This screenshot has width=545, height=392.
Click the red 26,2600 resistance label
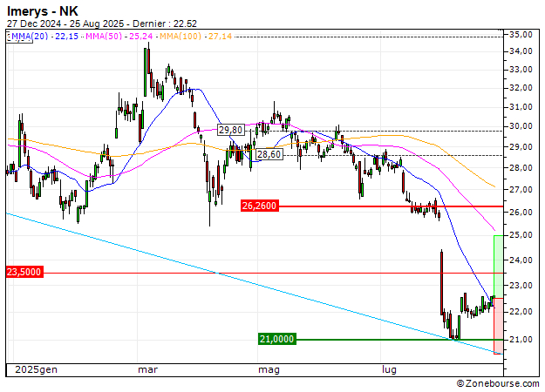260,206
